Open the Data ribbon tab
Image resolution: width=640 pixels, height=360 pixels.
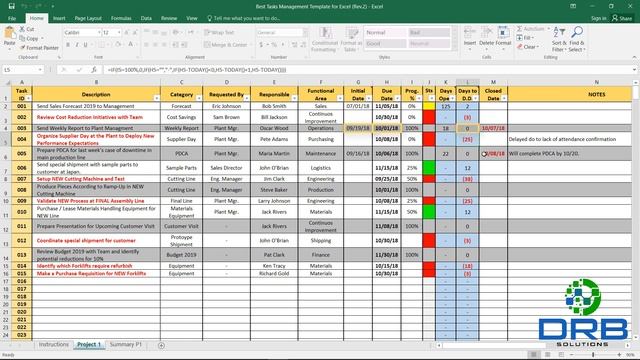click(146, 18)
